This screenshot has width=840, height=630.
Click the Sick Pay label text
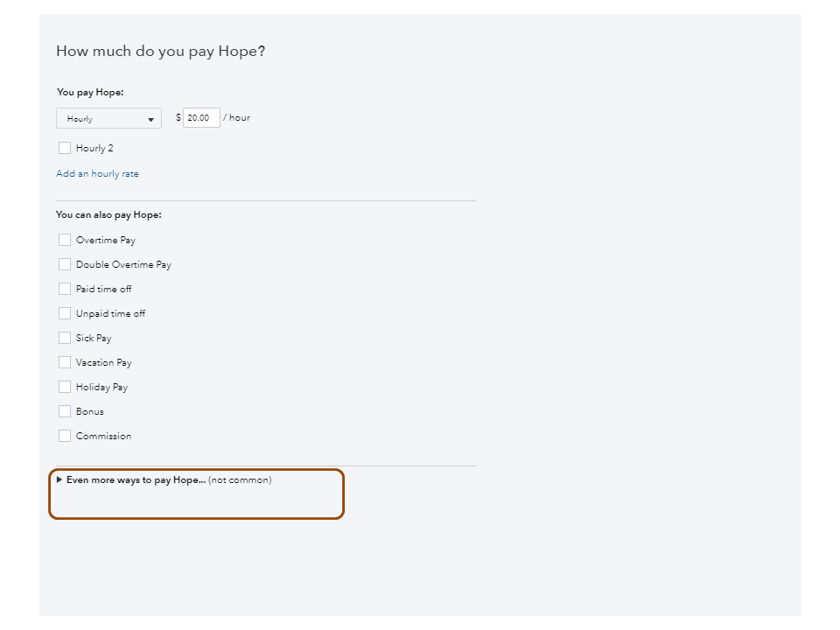tap(94, 338)
